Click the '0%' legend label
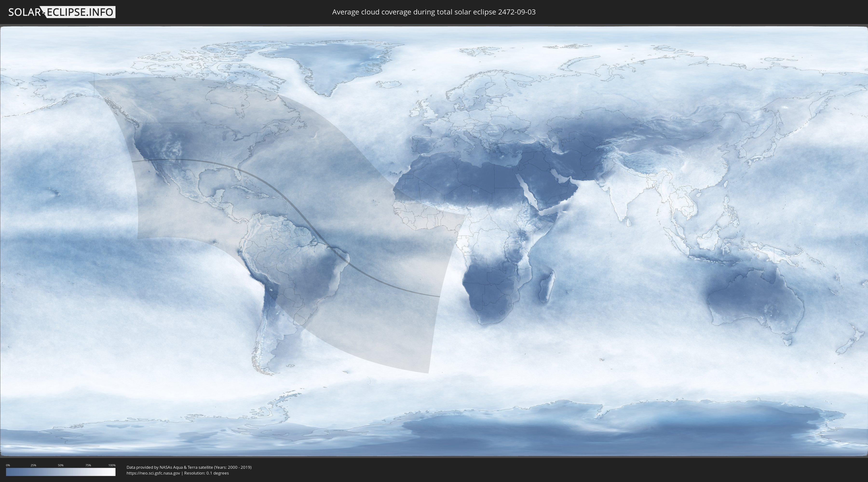 [8, 465]
